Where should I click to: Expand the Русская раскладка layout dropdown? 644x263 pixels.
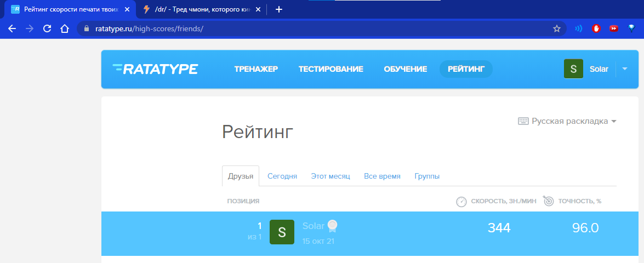567,121
